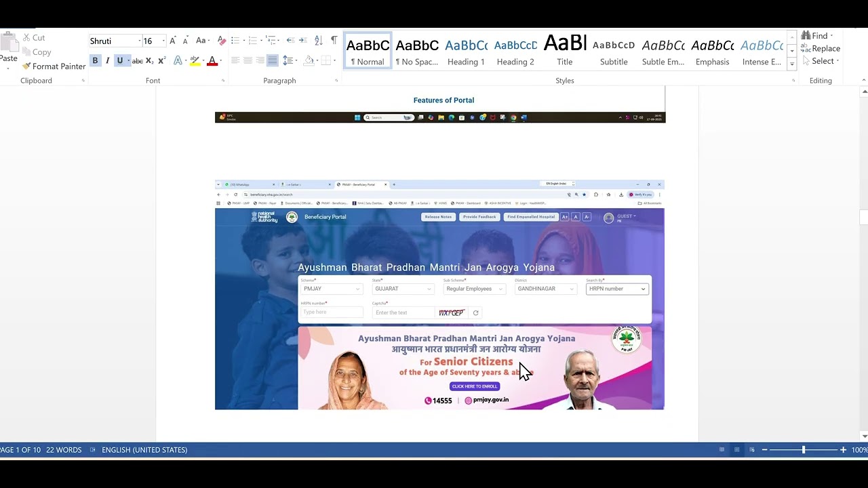Zoom in with the plus button
This screenshot has width=868, height=488.
pos(844,450)
